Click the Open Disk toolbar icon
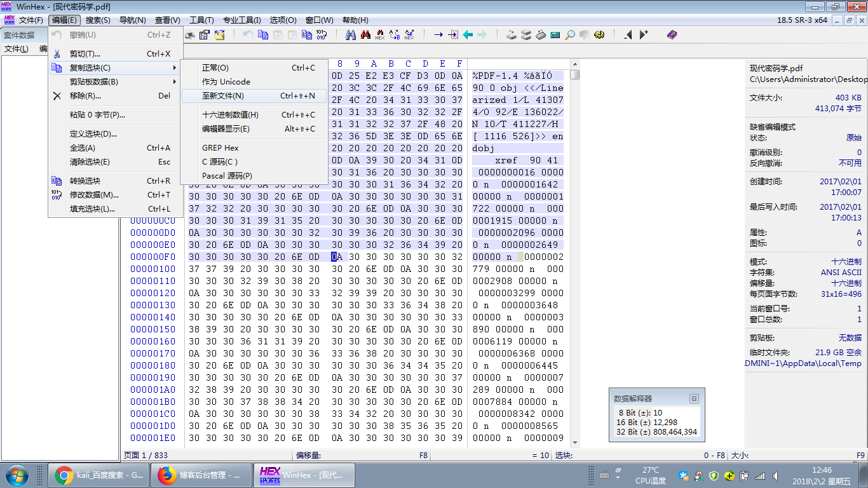The height and width of the screenshot is (488, 868). pyautogui.click(x=512, y=35)
